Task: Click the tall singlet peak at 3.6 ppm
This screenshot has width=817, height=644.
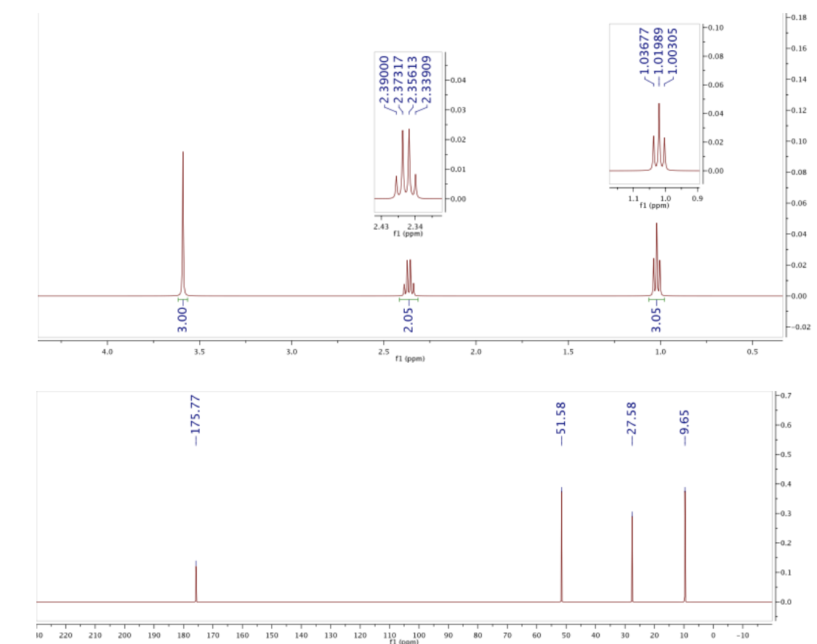Action: click(183, 182)
